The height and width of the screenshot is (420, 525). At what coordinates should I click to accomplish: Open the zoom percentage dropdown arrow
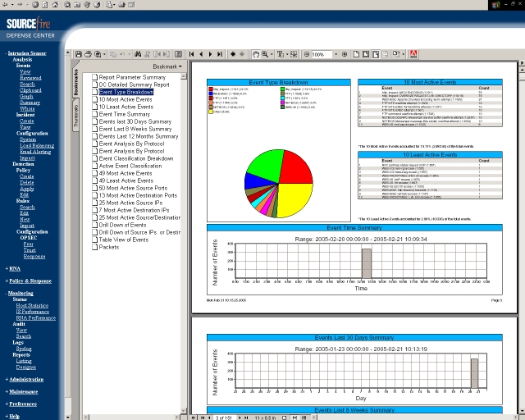(x=336, y=54)
